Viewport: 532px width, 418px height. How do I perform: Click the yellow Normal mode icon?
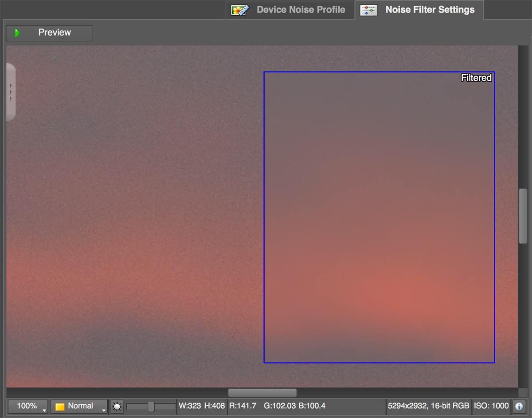pos(60,406)
